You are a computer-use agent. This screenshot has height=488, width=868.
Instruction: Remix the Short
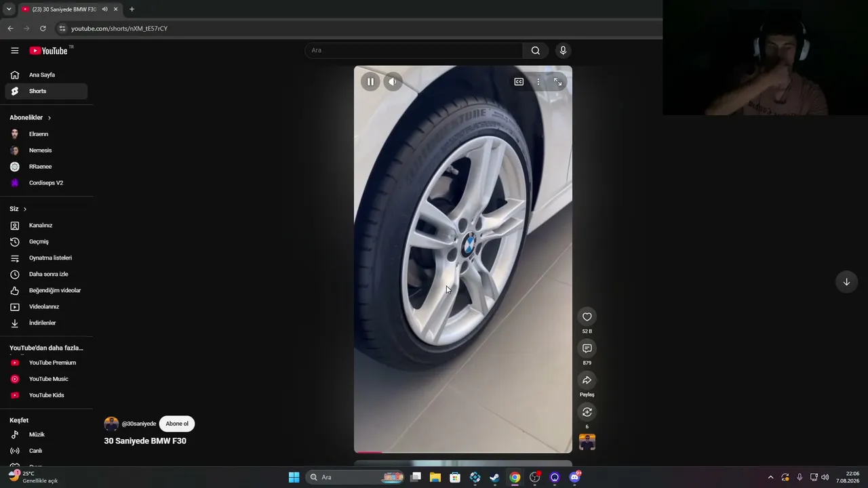point(587,412)
